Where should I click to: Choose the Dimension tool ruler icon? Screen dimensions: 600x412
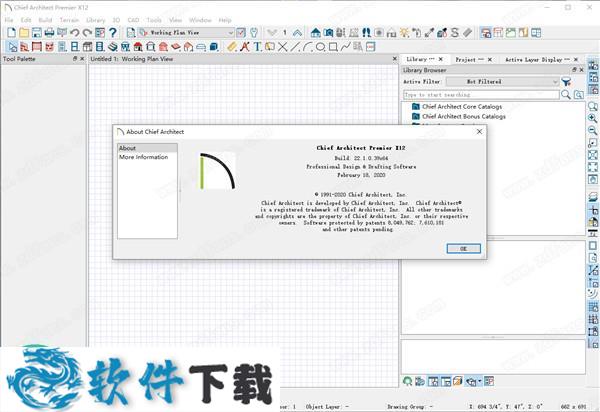232,47
